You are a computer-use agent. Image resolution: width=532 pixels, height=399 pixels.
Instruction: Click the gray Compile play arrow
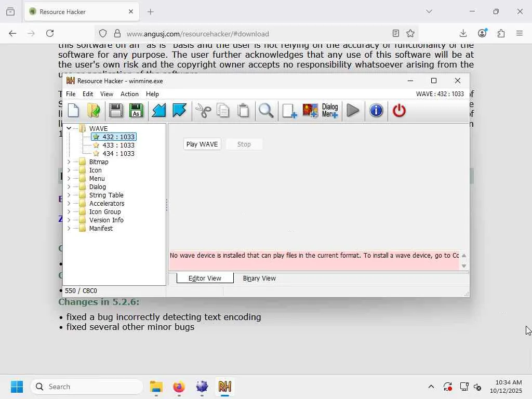[x=353, y=111]
